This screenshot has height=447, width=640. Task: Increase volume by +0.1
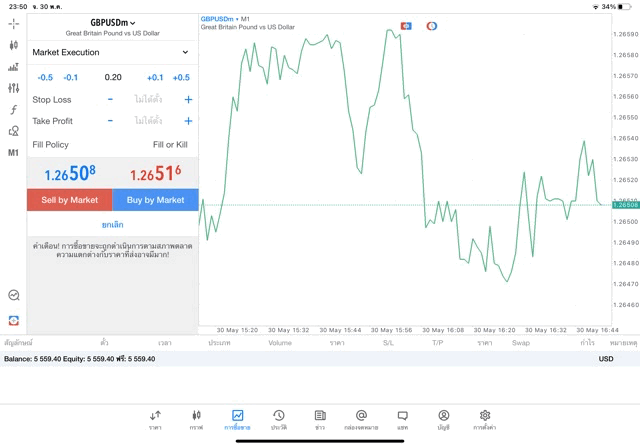coord(155,77)
